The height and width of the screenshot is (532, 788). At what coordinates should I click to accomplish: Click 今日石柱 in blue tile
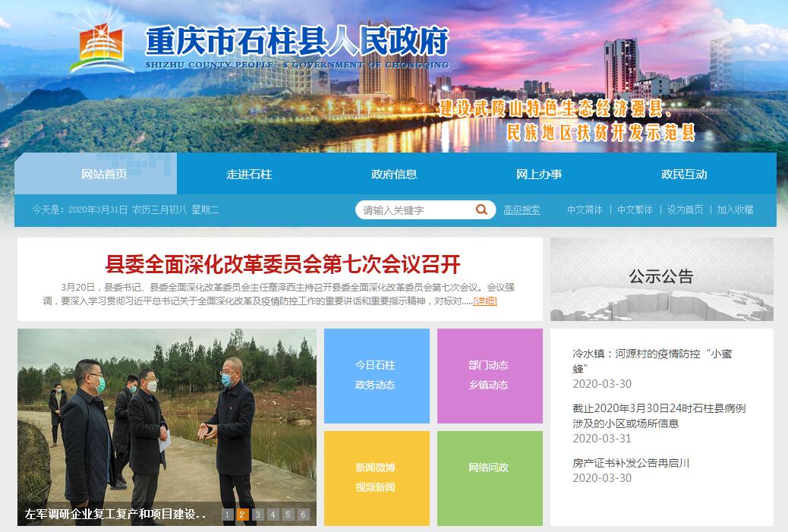375,365
